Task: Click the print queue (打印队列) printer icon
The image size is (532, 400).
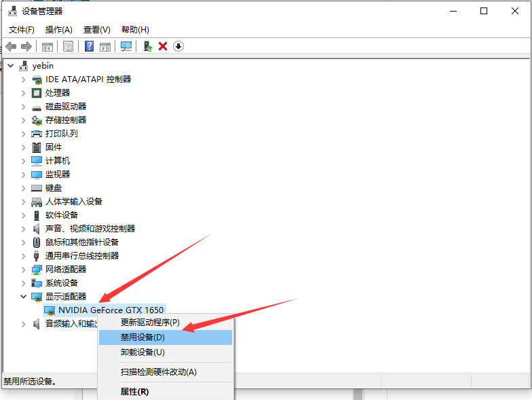Action: point(37,134)
